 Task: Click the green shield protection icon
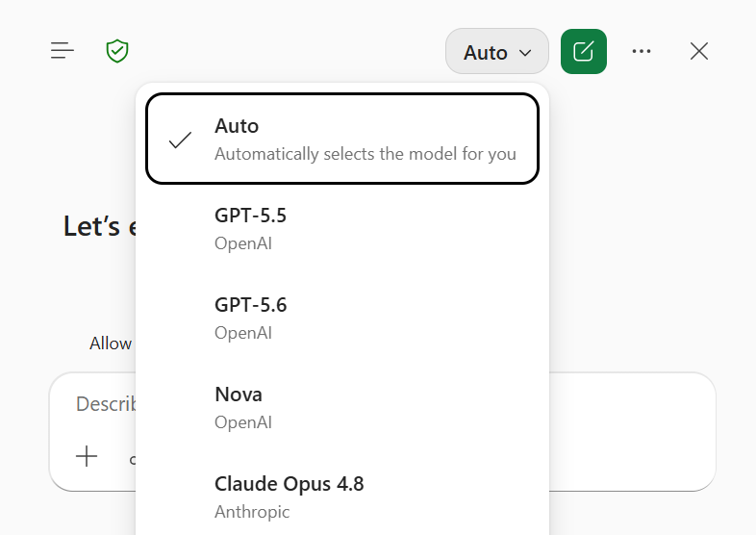point(117,51)
